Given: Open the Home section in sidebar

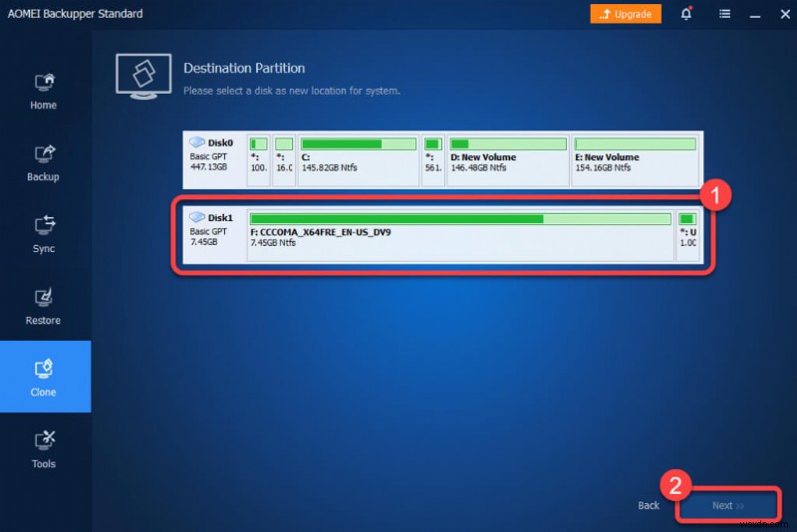Looking at the screenshot, I should click(x=44, y=92).
